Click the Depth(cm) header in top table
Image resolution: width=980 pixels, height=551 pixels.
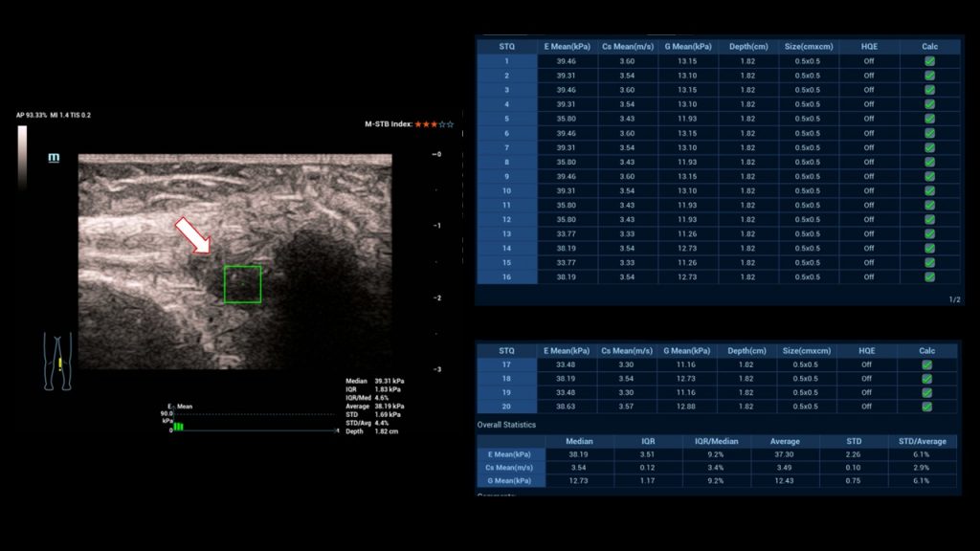748,46
